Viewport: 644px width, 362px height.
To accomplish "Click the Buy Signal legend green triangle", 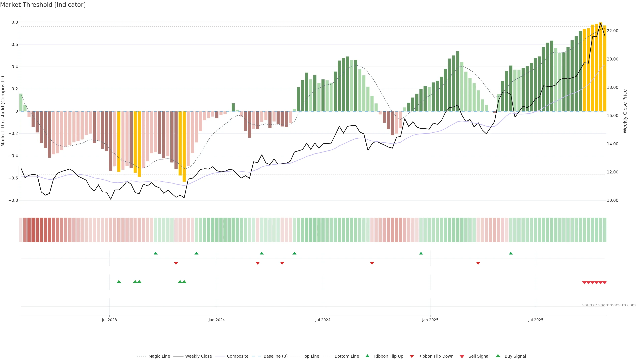I will [498, 356].
